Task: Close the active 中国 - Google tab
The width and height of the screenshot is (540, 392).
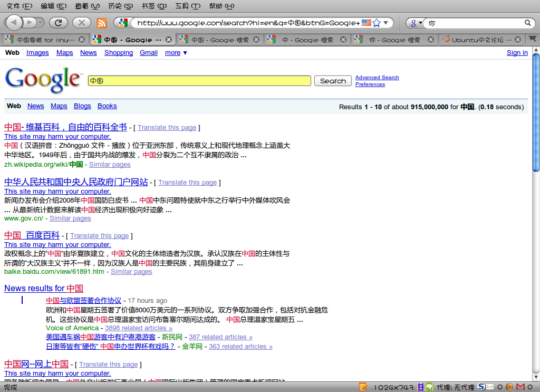Action: 169,40
